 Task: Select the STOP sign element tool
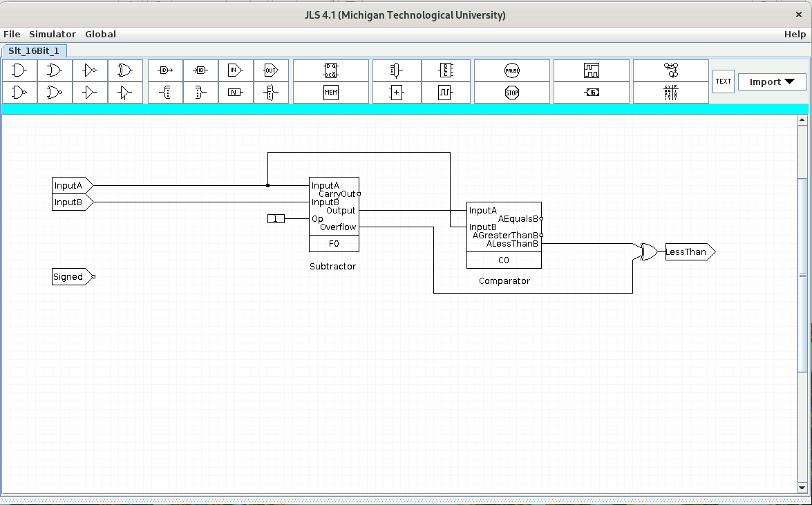pos(512,92)
